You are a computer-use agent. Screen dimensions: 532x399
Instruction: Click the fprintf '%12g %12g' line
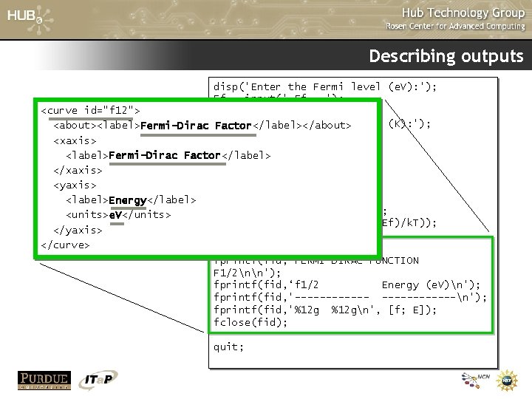[x=324, y=310]
